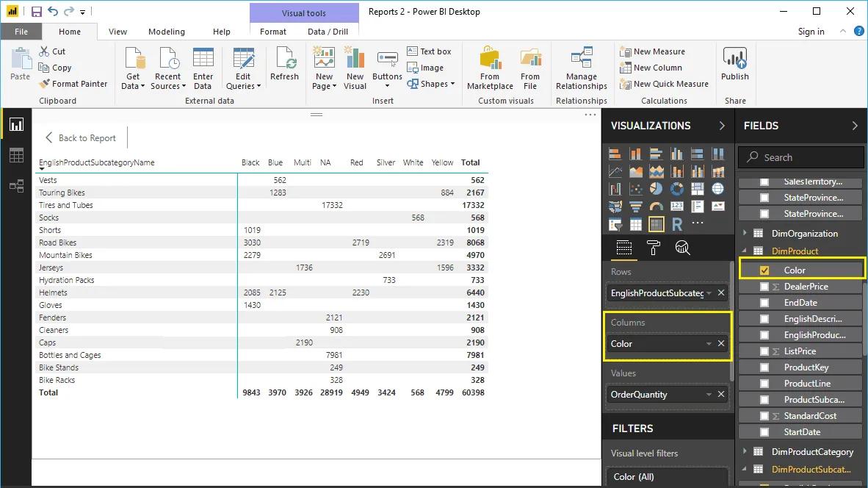
Task: Switch to the Data / Drill tab
Action: pyautogui.click(x=328, y=32)
